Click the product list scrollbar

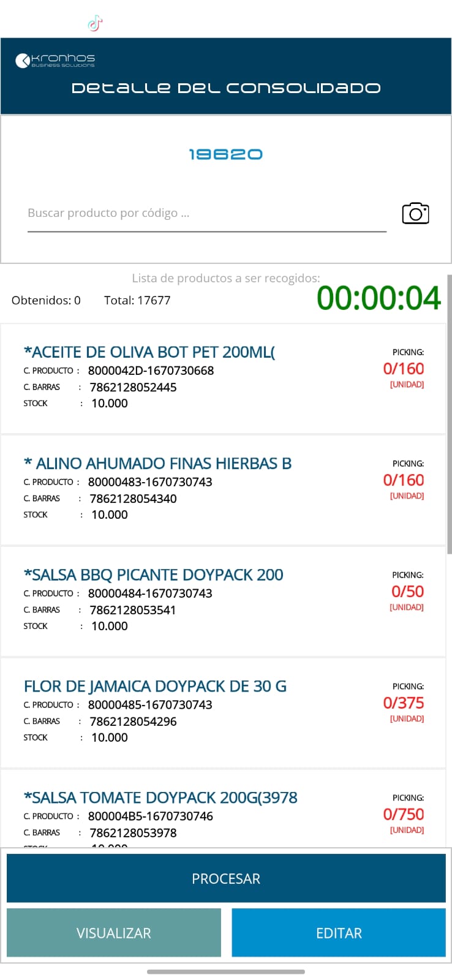[449, 417]
